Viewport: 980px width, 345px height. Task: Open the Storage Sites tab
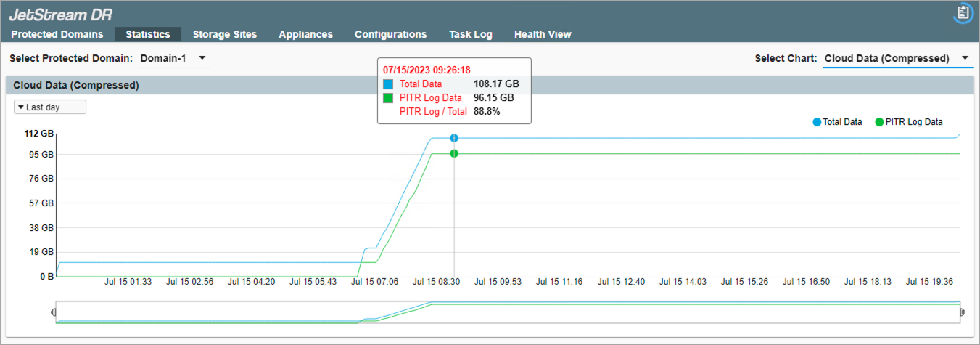[224, 34]
